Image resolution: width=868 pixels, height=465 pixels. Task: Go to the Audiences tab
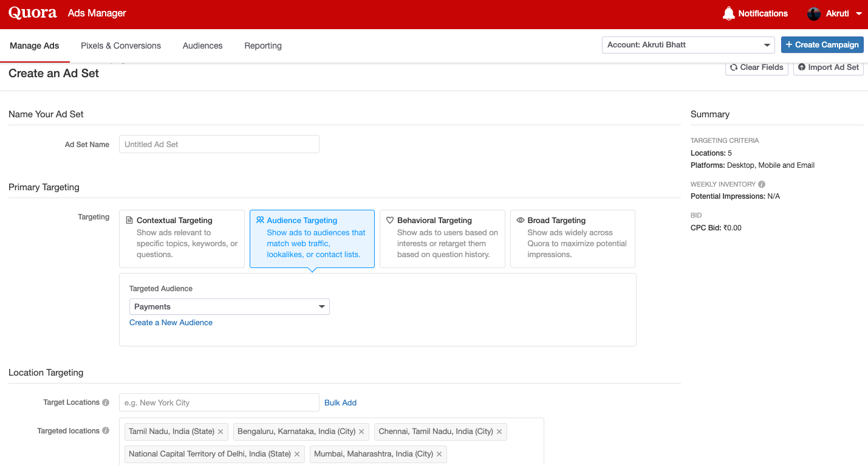tap(202, 46)
